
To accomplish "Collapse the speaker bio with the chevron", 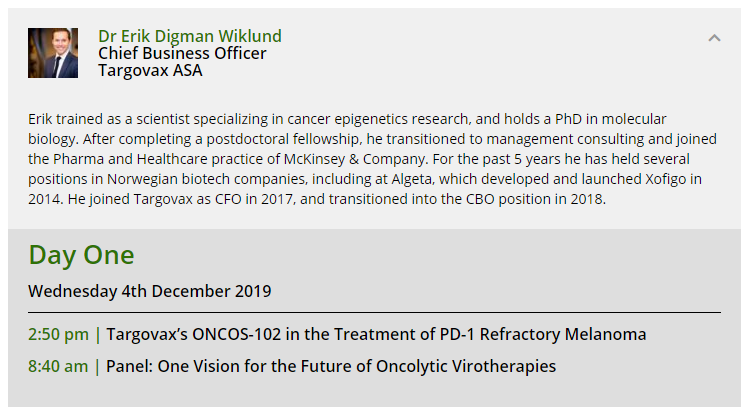I will 714,38.
